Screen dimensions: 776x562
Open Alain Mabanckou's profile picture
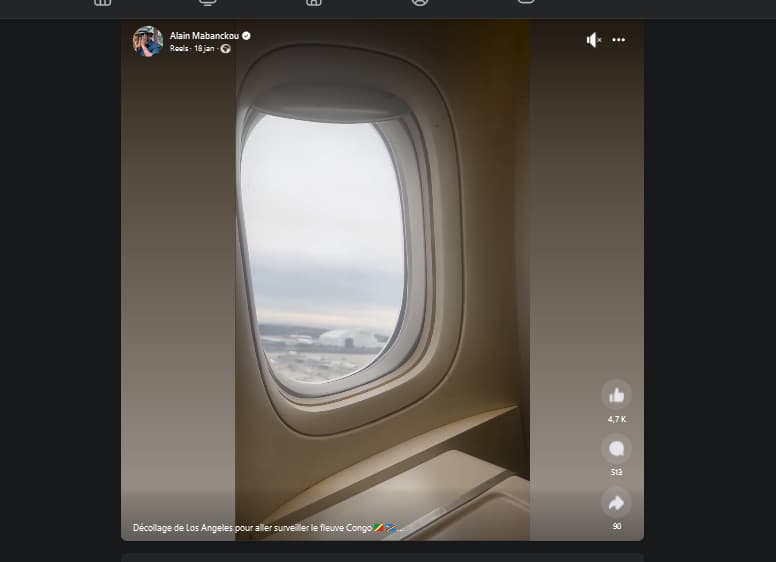(x=148, y=41)
